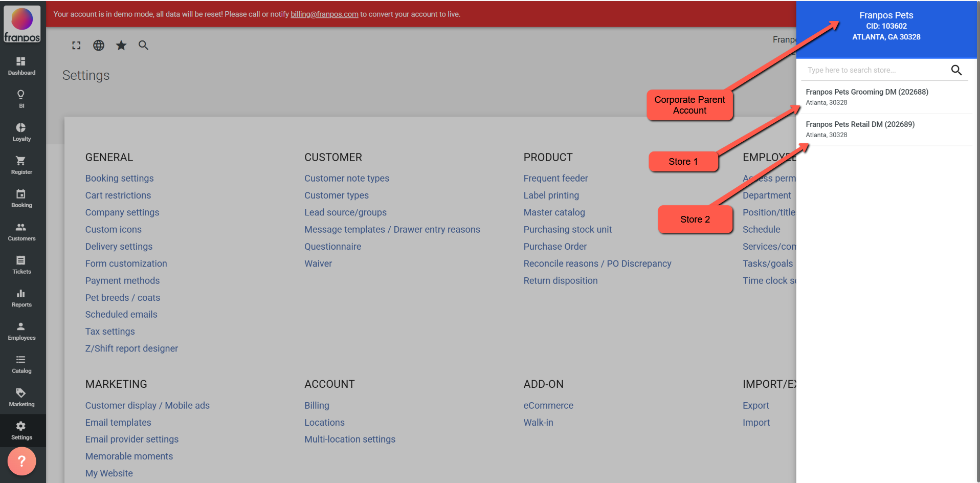Click the Franpos logo icon

click(x=22, y=24)
